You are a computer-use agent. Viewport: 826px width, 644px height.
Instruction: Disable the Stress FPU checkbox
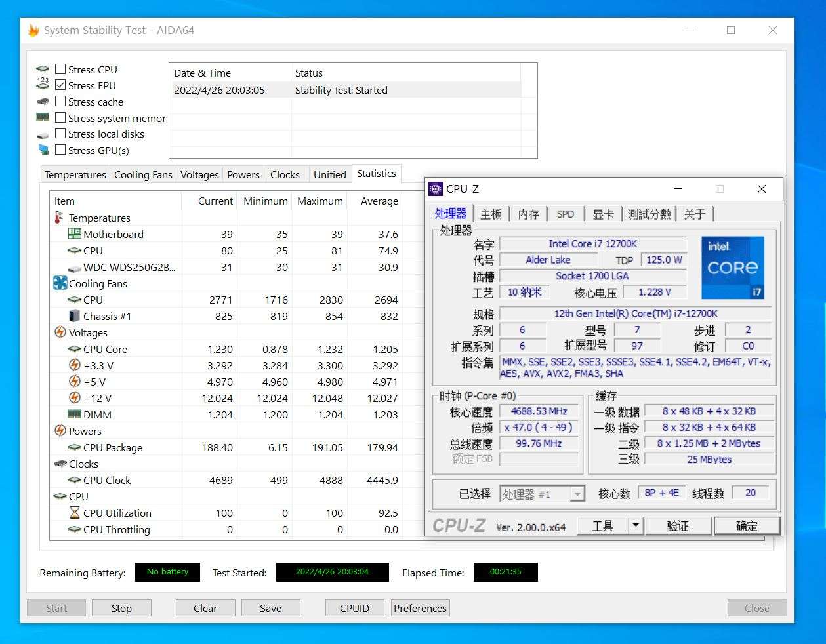[60, 85]
